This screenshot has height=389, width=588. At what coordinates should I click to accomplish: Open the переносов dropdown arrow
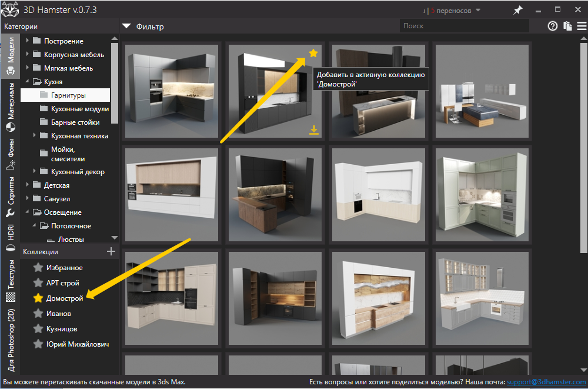click(x=478, y=10)
